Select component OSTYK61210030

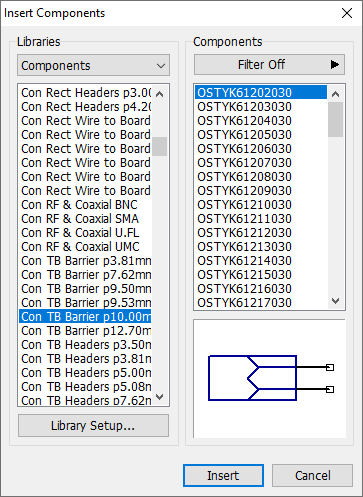pos(261,205)
